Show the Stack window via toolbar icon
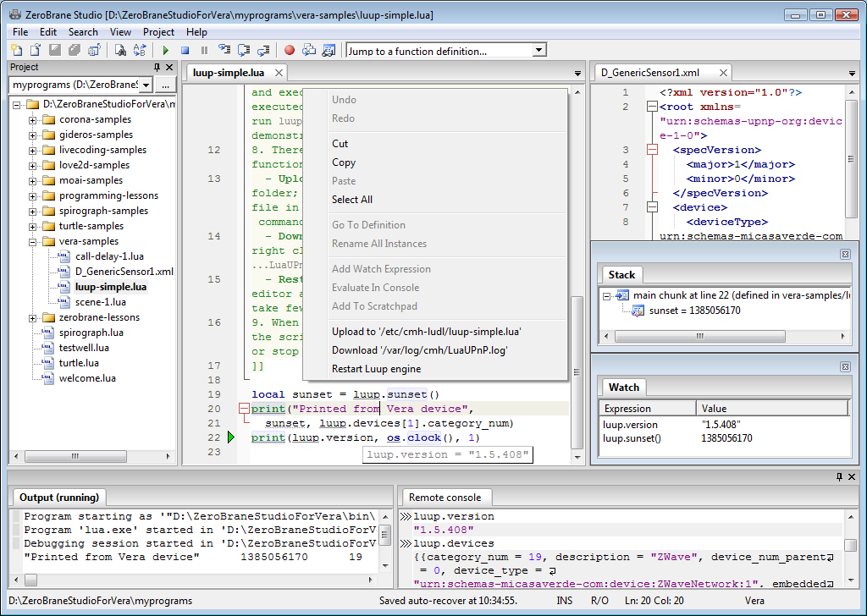867x616 pixels. pos(309,50)
